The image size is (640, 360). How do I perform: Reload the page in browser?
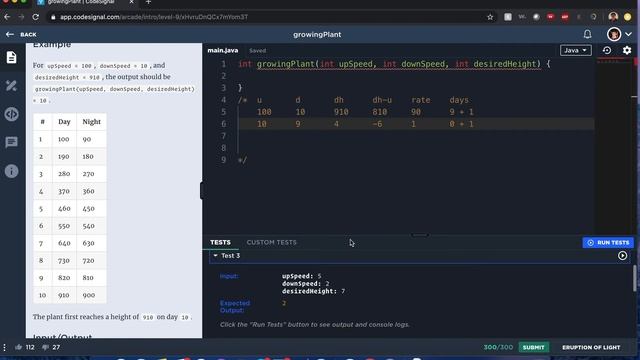(x=36, y=17)
